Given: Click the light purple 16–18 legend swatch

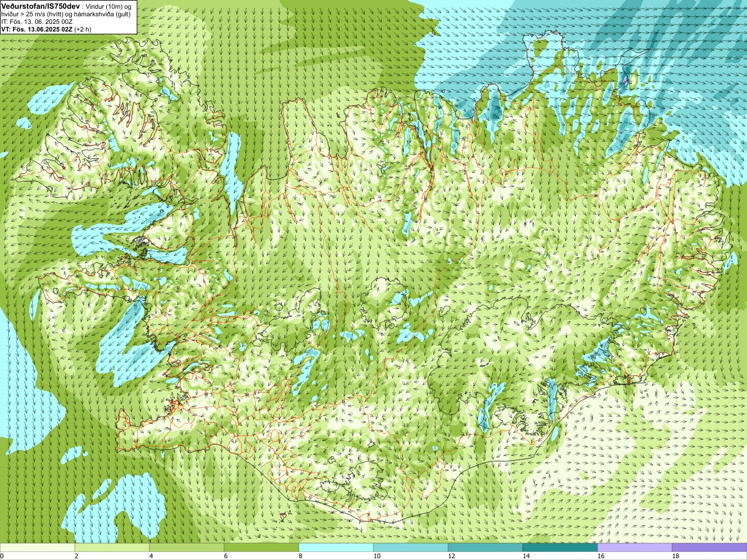Looking at the screenshot, I should 635,548.
